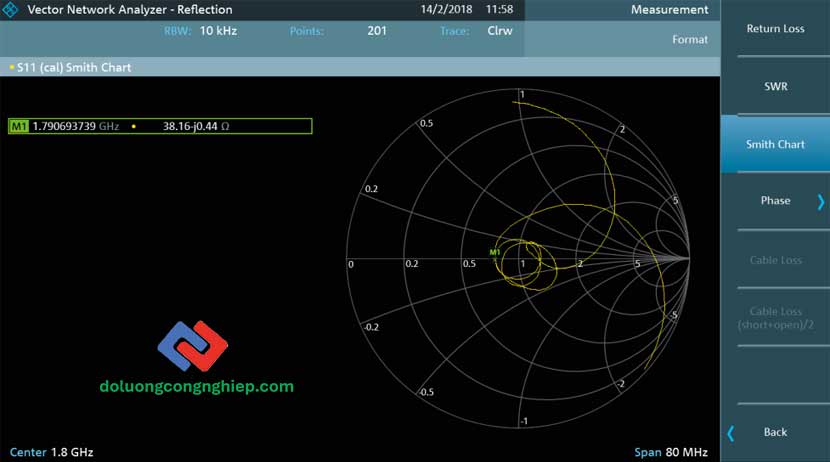Select the Return Loss format softkey
830x462 pixels.
pyautogui.click(x=775, y=29)
